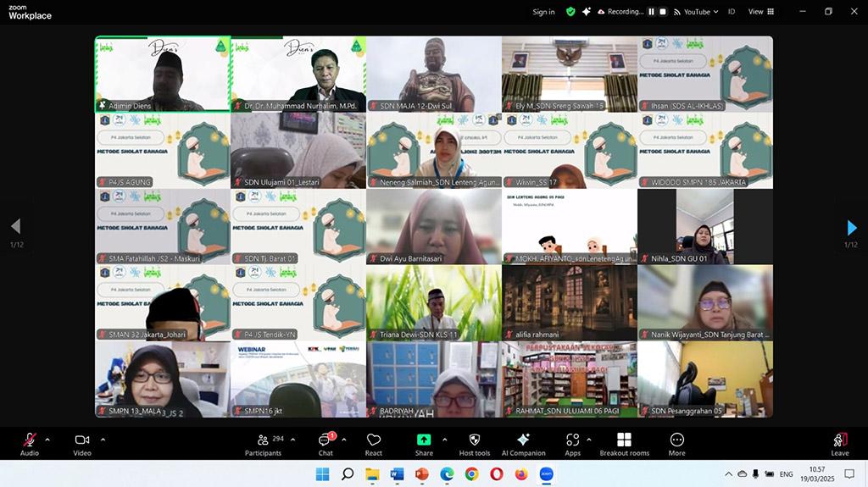Open the More options menu

tap(676, 443)
